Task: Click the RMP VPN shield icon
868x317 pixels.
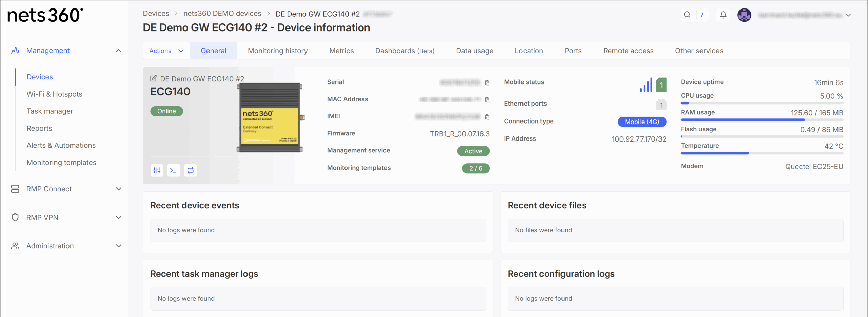Action: click(x=15, y=217)
